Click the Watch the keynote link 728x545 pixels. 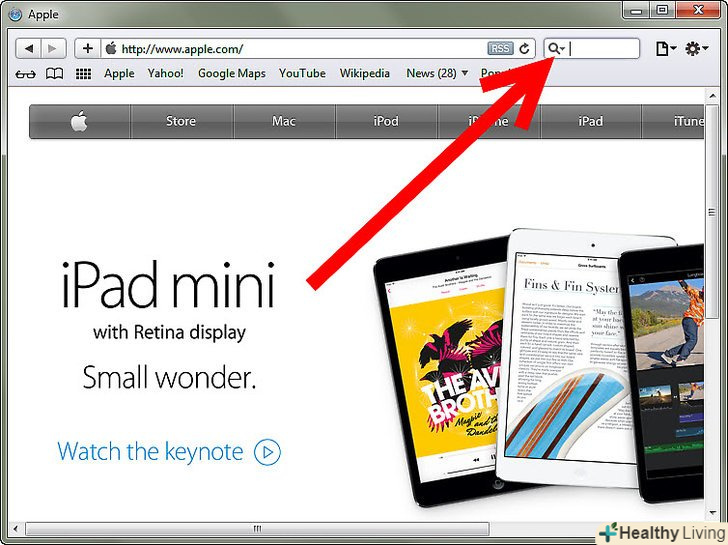tap(150, 451)
